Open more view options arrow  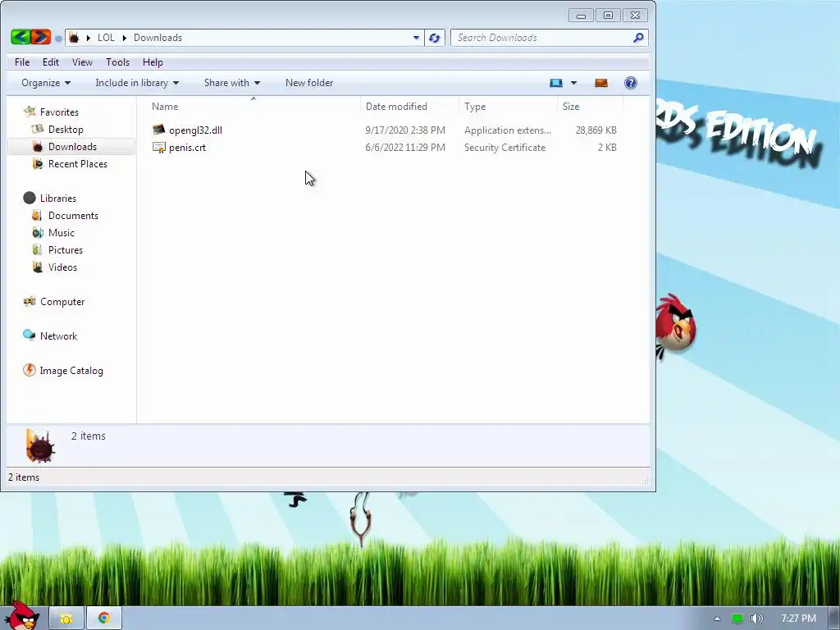(573, 83)
